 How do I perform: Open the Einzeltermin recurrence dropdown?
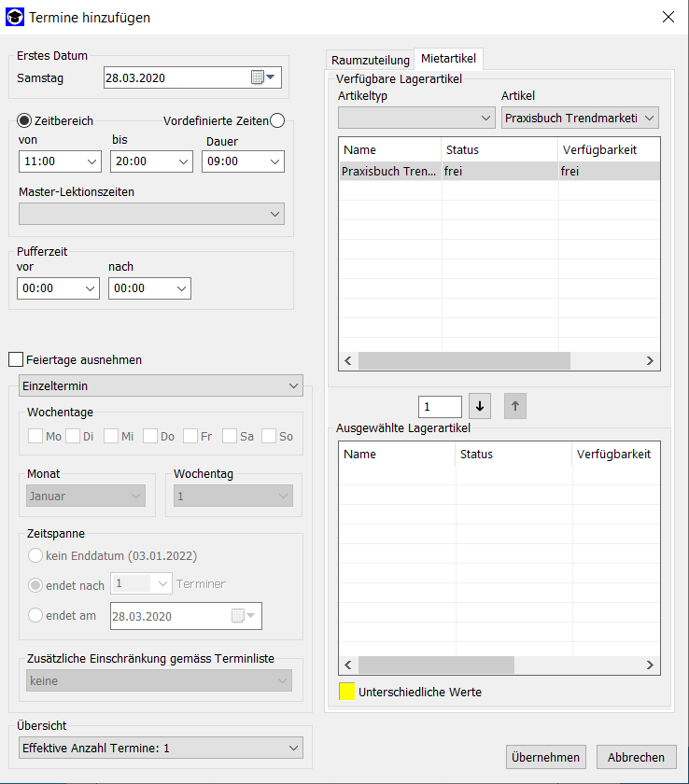(161, 385)
